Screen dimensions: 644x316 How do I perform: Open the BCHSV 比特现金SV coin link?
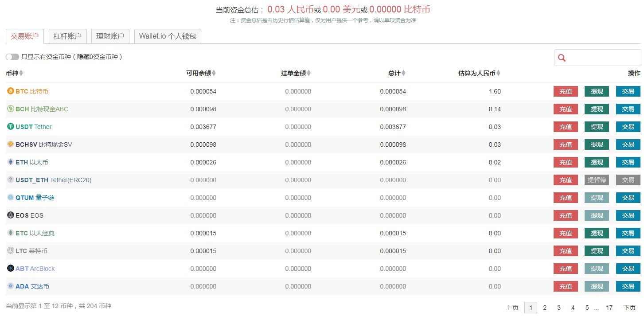click(x=43, y=144)
